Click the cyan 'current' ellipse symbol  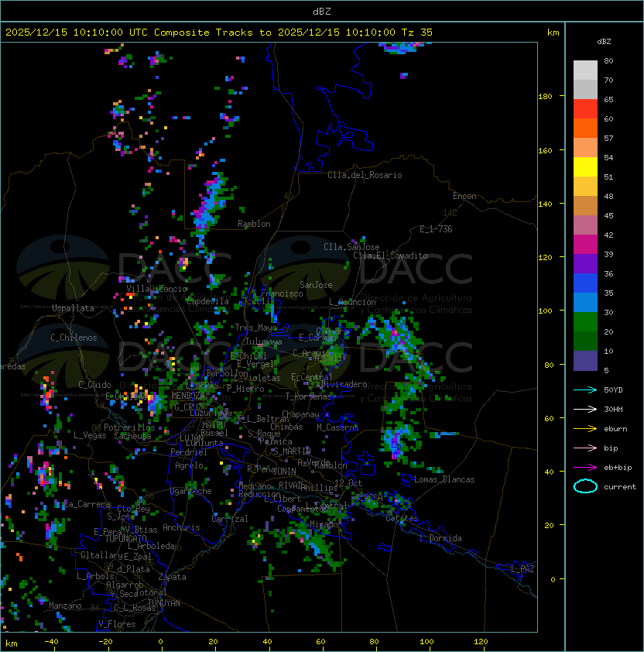tap(585, 486)
